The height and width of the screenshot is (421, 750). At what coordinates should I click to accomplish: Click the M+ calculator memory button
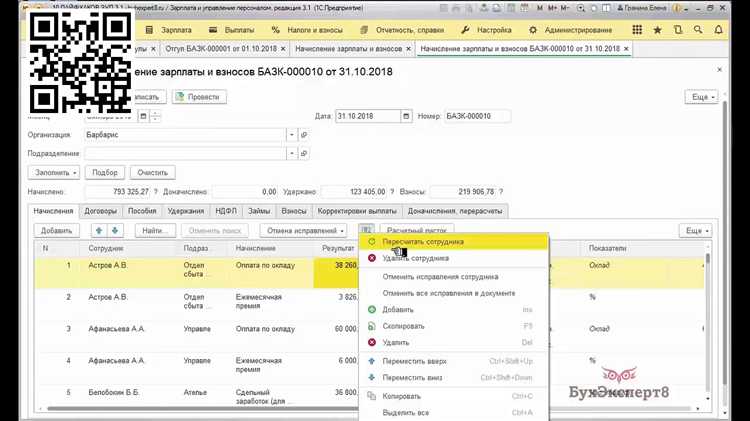552,8
